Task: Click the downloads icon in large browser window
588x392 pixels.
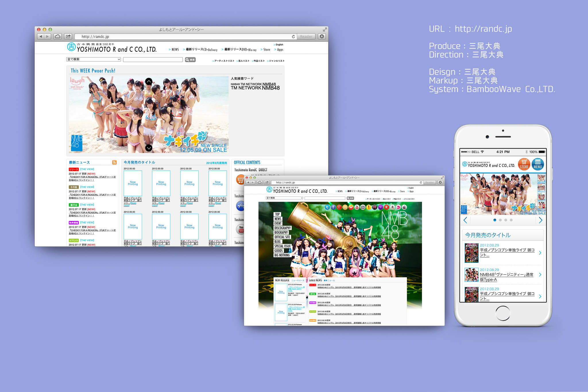Action: click(x=322, y=36)
